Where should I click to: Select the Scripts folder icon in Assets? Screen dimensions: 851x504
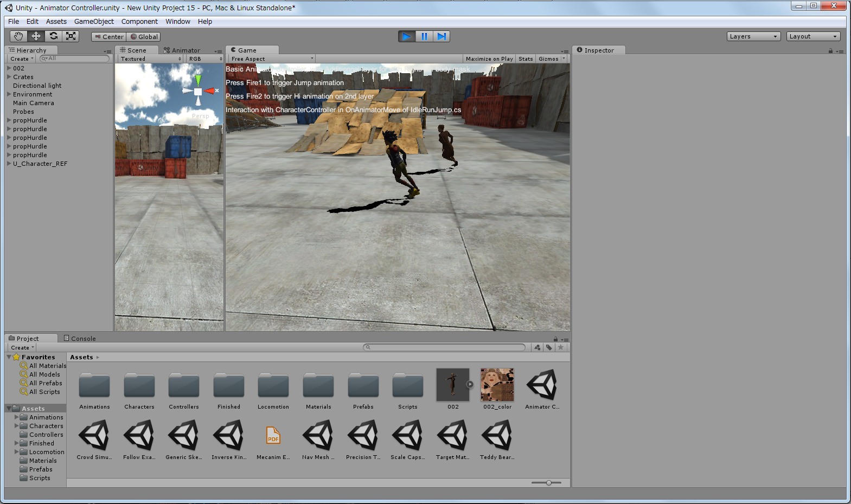click(x=408, y=385)
